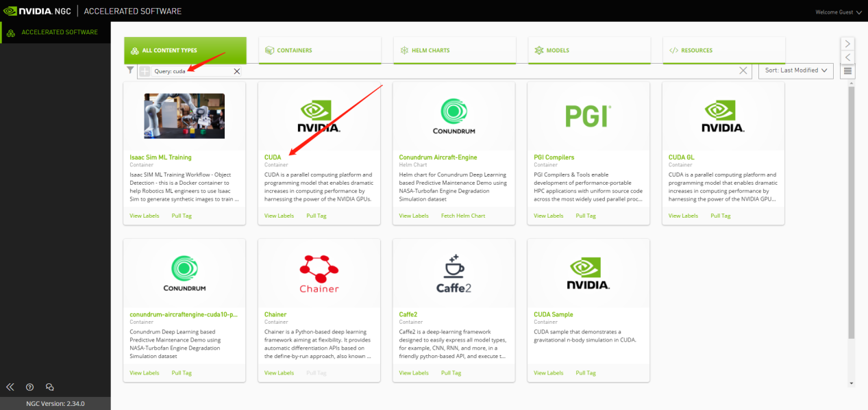Click the previous arrow above the view toggle
This screenshot has width=868, height=410.
[x=847, y=57]
